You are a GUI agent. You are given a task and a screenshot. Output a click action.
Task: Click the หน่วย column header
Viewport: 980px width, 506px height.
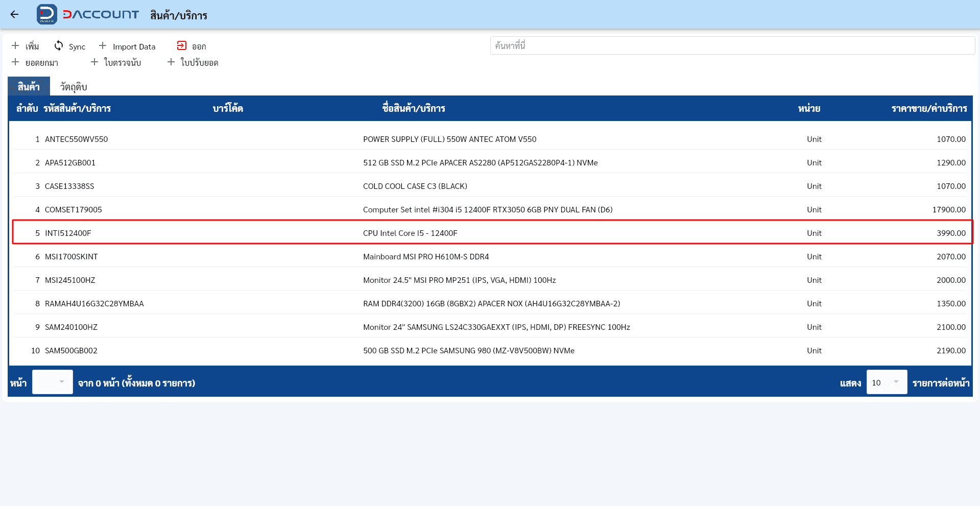809,108
